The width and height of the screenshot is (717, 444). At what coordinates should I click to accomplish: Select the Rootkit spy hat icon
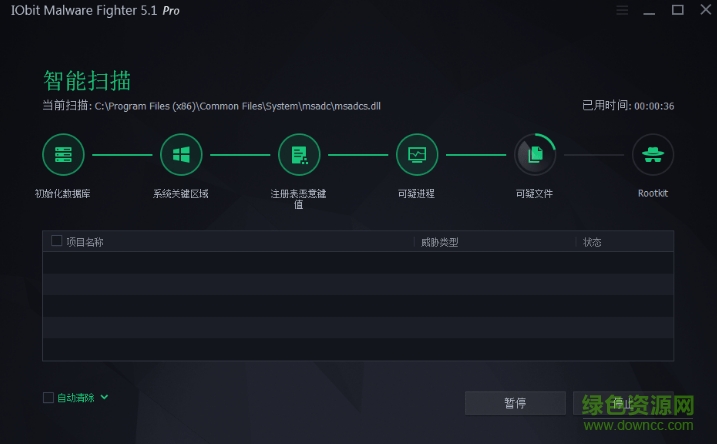pos(653,155)
